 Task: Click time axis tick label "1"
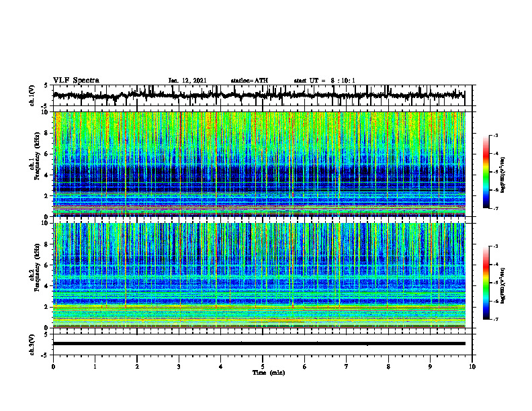[95, 367]
